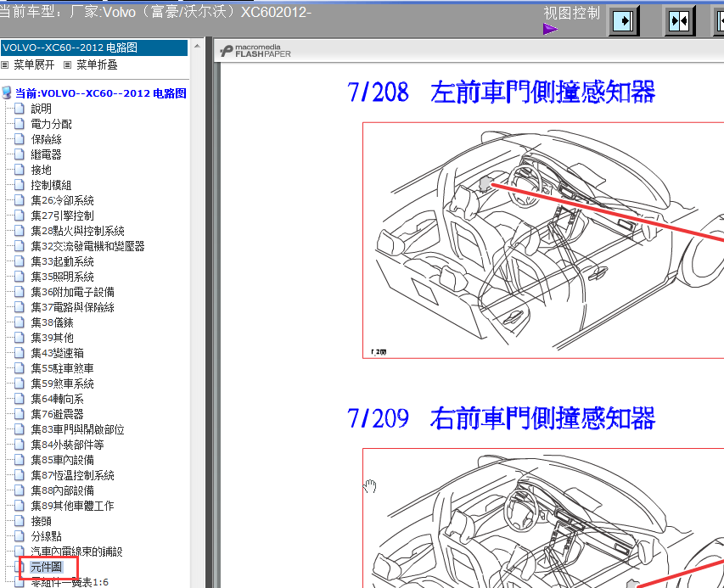This screenshot has height=588, width=724.
Task: Open 集55駐車煞車 in the tree
Action: click(x=62, y=368)
